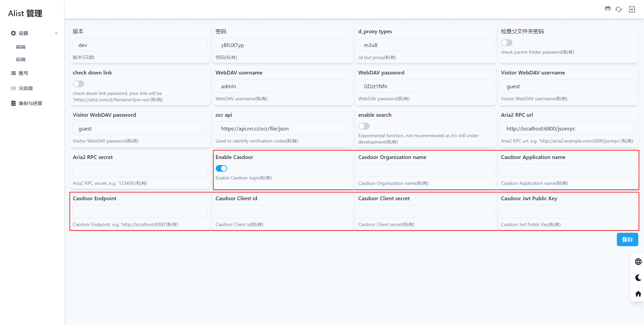Disable the Enable Casdoor toggle
The height and width of the screenshot is (325, 644).
(221, 168)
